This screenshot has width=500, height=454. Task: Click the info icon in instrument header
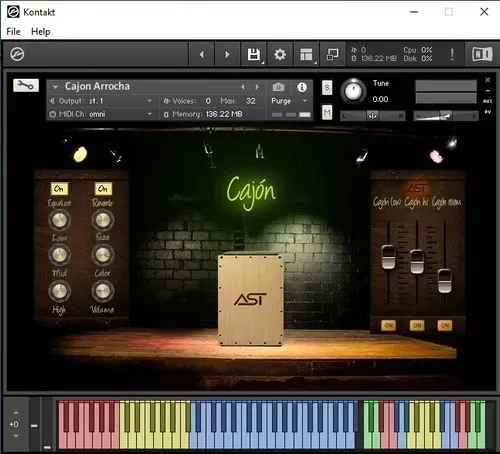302,87
